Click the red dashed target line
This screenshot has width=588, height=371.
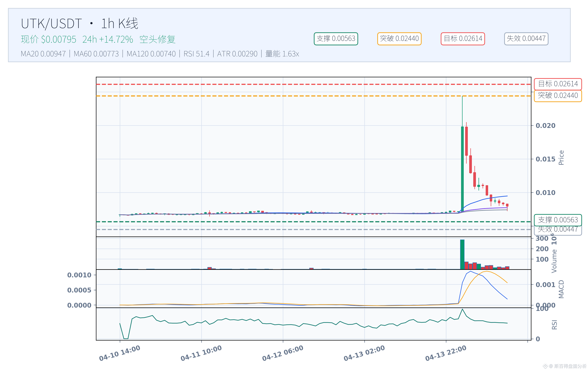(314, 84)
